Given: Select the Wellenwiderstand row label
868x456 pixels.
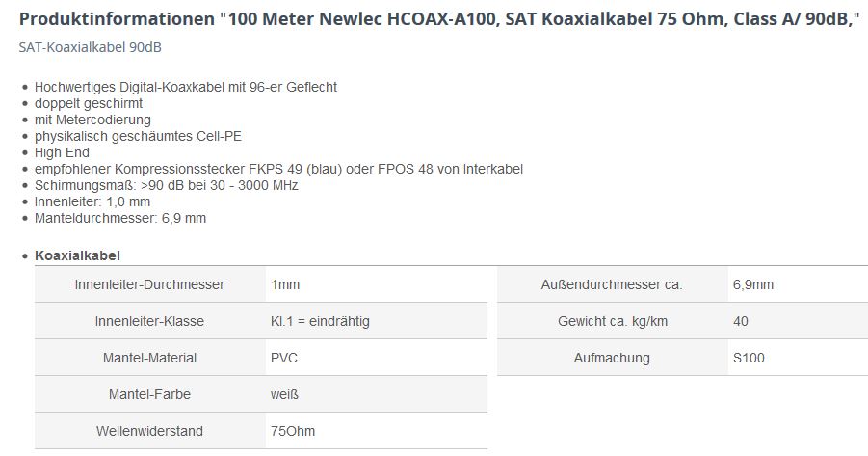Looking at the screenshot, I should [x=149, y=431].
